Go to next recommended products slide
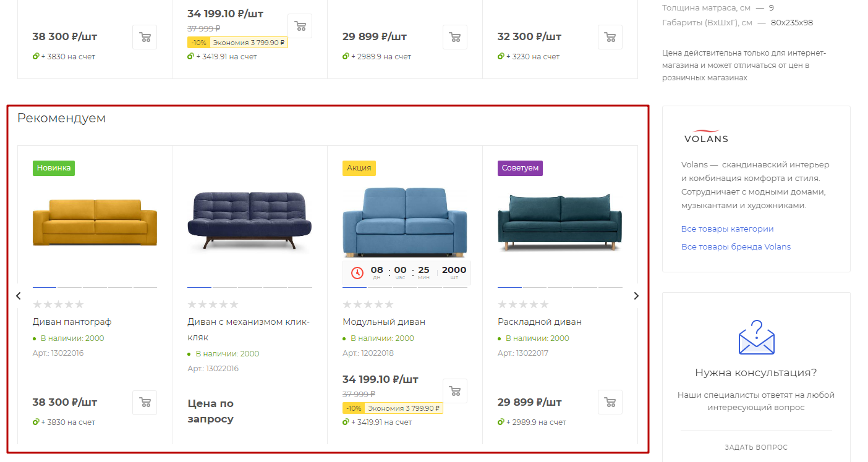868x462 pixels. pyautogui.click(x=636, y=296)
